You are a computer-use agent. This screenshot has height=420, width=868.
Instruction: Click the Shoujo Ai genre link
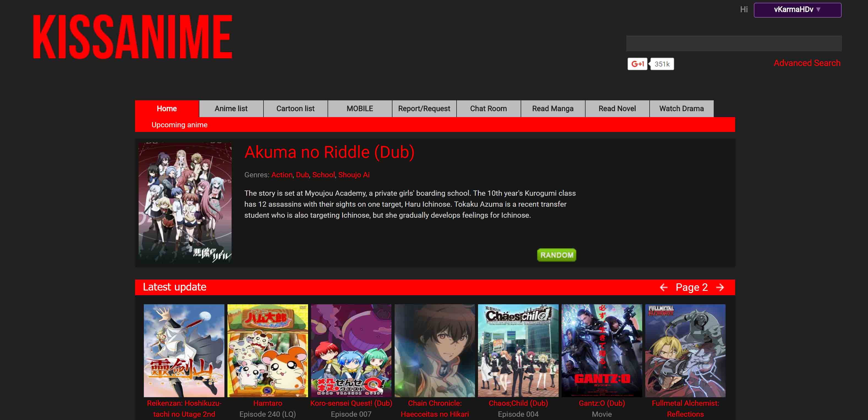coord(354,175)
